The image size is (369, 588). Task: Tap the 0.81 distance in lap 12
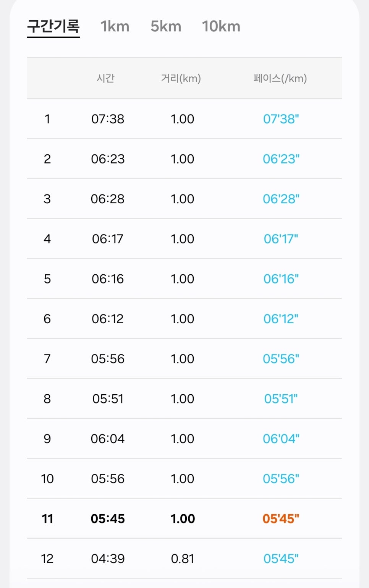(x=183, y=559)
